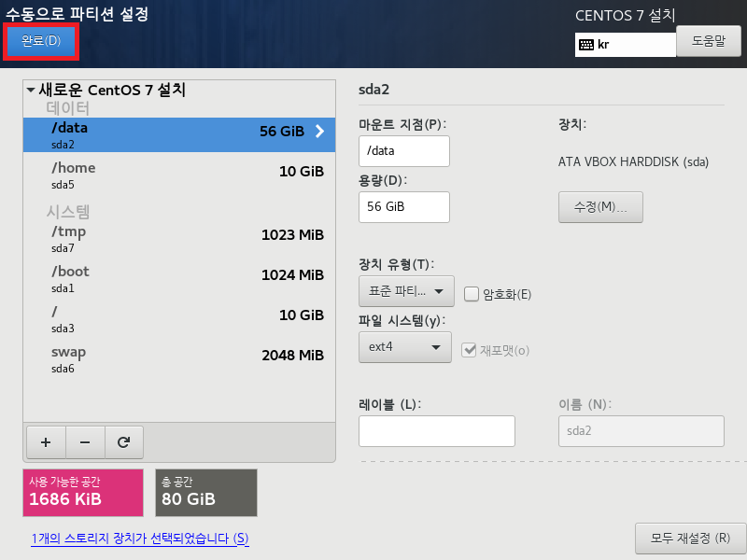Viewport: 747px width, 560px height.
Task: Click the 총 공간 80 GiB box
Action: click(x=206, y=493)
